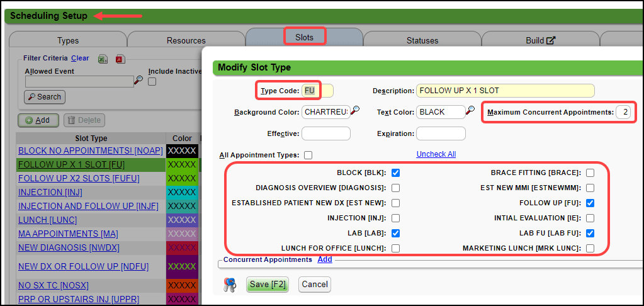
Task: Select the LUNCH [LUNC] color swatch
Action: [x=183, y=220]
